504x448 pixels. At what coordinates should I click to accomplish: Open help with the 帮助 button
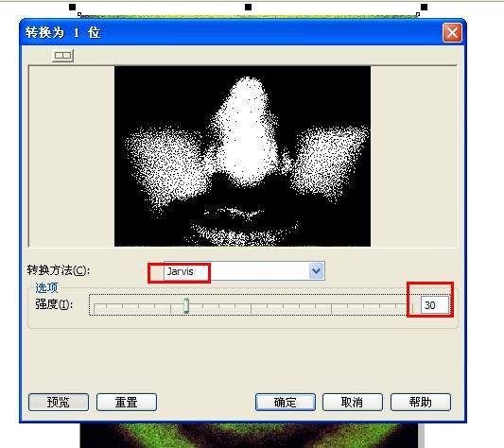(x=421, y=402)
